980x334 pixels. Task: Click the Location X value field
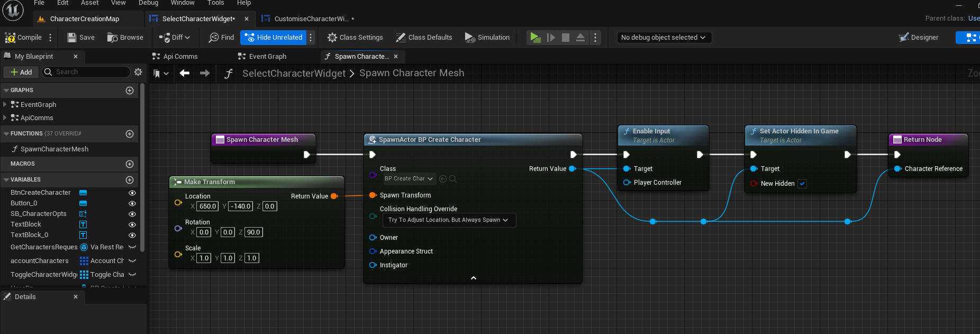pyautogui.click(x=207, y=206)
